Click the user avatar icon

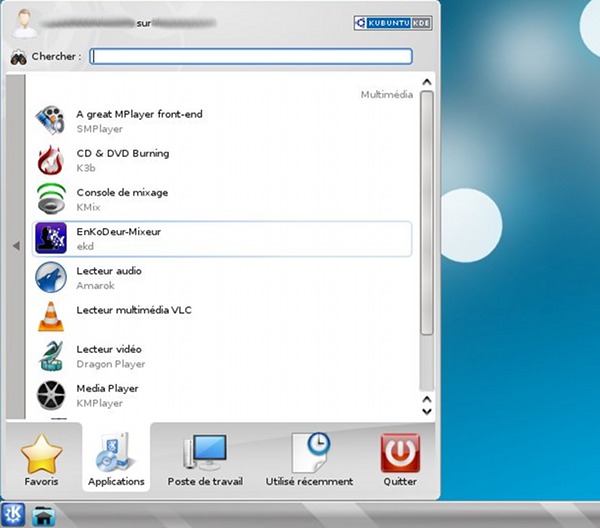(x=25, y=24)
